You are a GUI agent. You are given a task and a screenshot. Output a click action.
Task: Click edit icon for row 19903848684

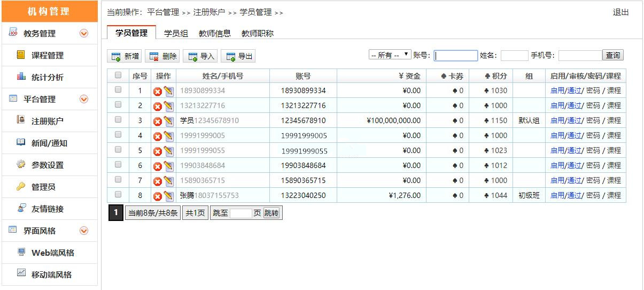click(x=168, y=166)
